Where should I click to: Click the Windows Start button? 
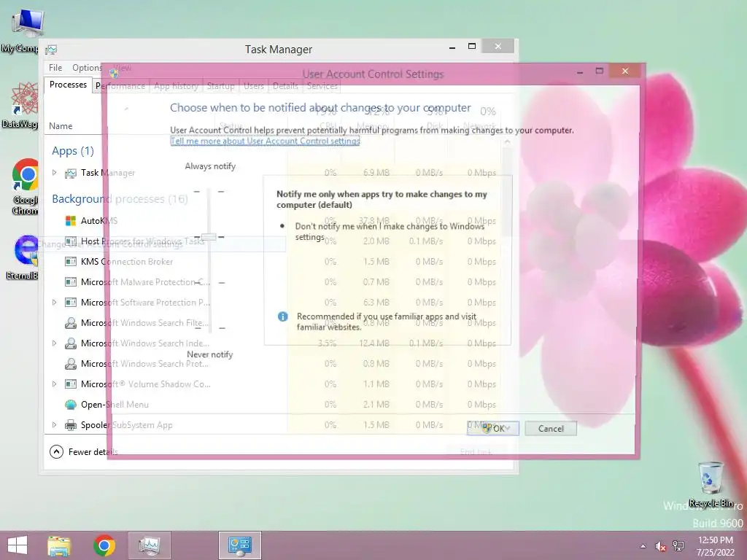point(18,545)
